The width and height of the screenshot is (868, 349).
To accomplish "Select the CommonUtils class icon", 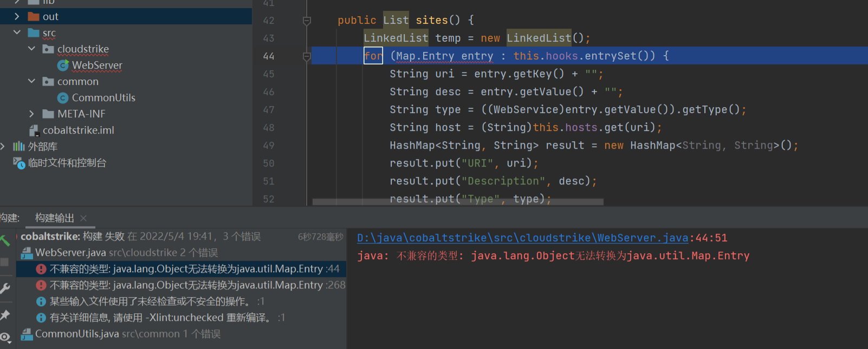I will tap(63, 98).
